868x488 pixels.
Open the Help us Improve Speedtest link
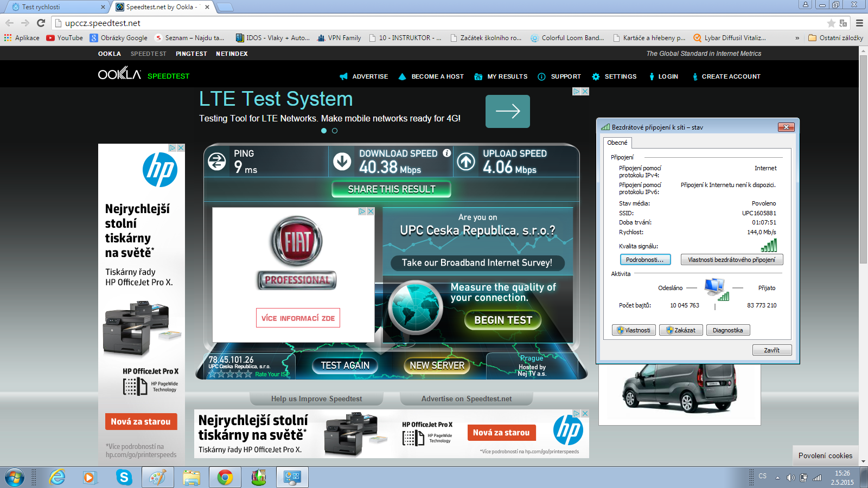point(317,399)
